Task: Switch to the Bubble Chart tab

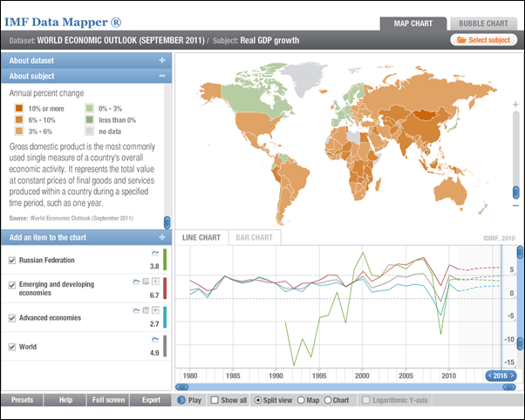Action: (482, 23)
